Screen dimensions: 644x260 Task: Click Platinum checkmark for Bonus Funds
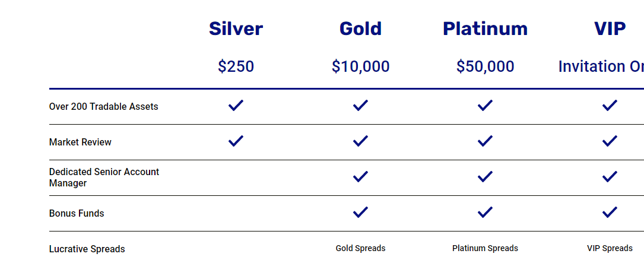click(485, 213)
